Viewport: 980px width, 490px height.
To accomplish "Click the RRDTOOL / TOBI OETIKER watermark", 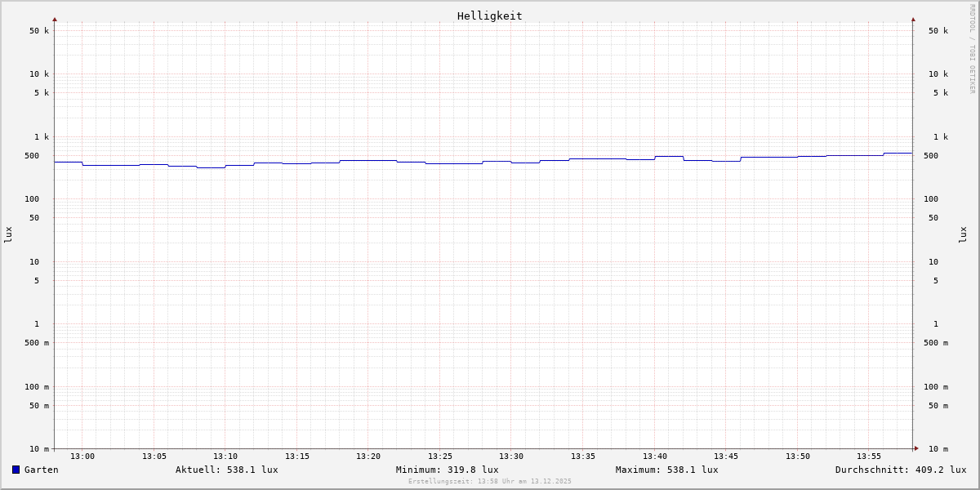I will (x=972, y=48).
